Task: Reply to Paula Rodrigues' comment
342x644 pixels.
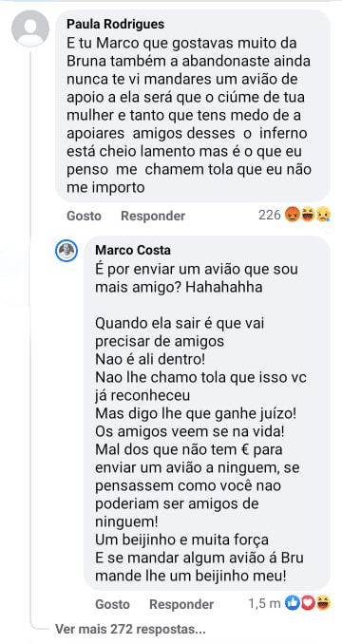Action: point(153,216)
